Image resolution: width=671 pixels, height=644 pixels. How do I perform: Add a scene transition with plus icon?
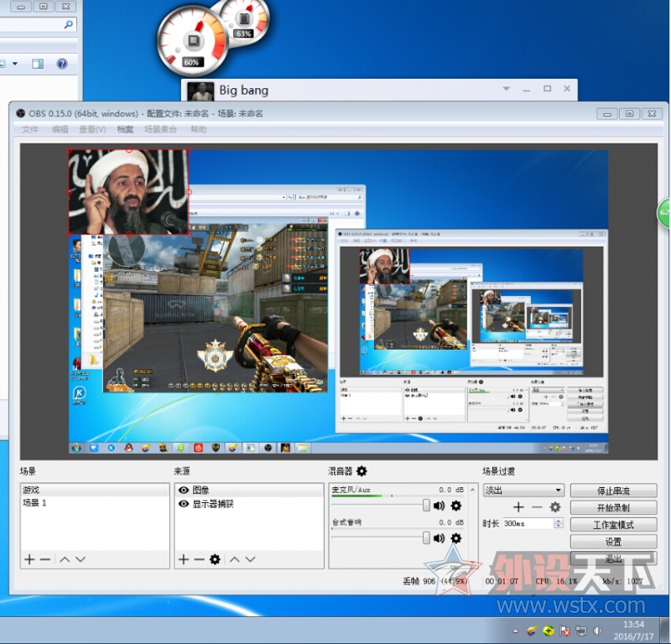point(518,507)
